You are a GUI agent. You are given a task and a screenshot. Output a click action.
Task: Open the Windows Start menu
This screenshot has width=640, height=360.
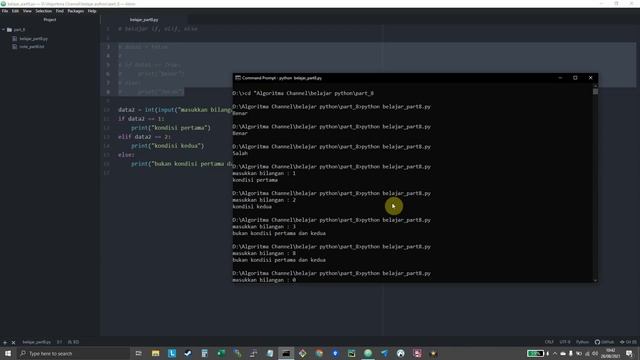point(8,353)
